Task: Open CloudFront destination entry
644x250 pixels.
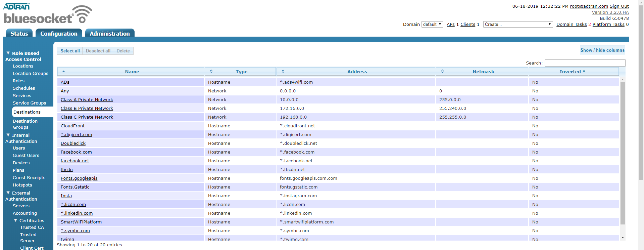Action: pyautogui.click(x=72, y=126)
